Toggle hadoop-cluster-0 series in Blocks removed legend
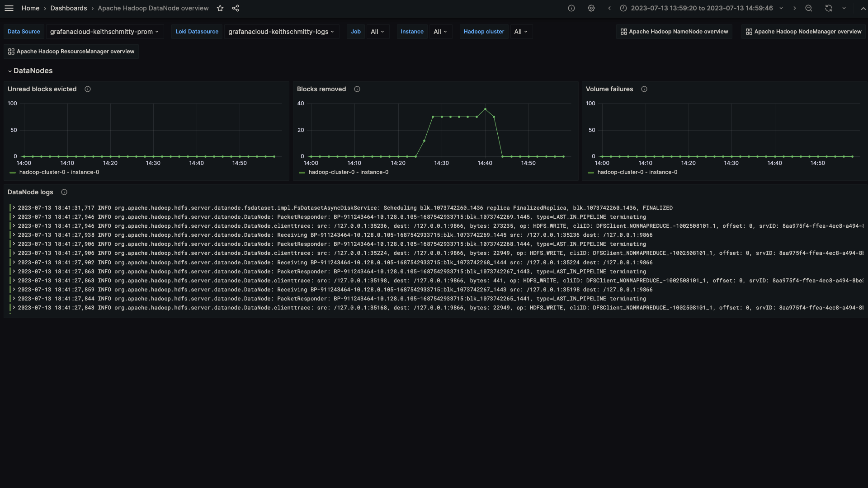The height and width of the screenshot is (488, 868). [348, 172]
